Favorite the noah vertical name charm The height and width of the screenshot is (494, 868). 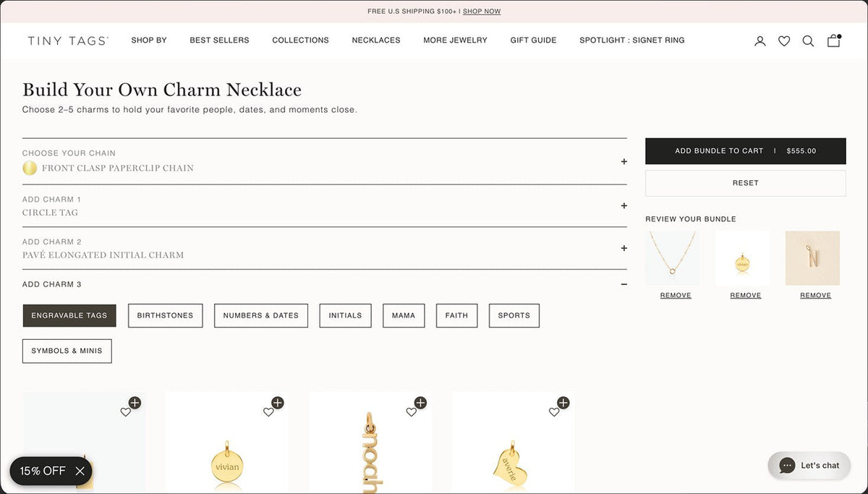pyautogui.click(x=411, y=412)
